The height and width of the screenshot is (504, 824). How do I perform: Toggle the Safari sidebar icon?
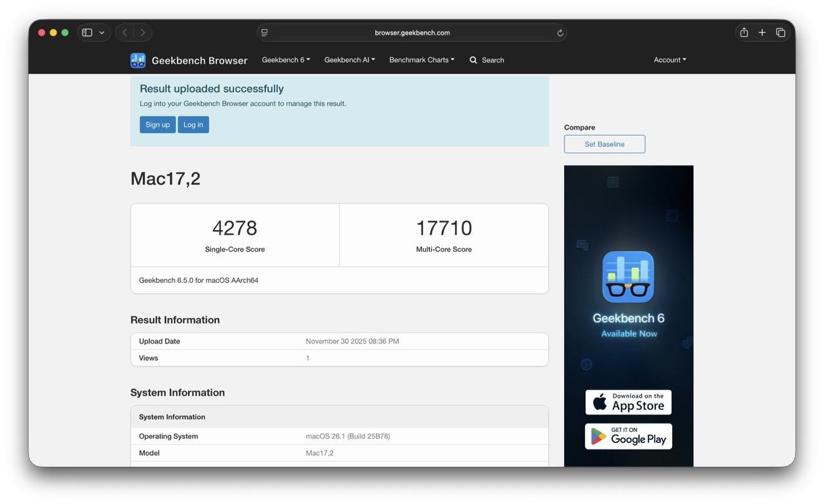(x=87, y=33)
